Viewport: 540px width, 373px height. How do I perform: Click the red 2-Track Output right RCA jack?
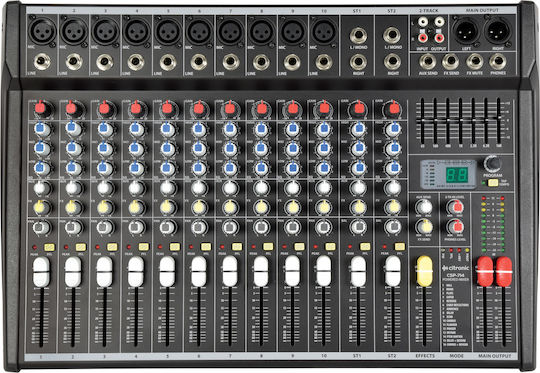pos(439,37)
